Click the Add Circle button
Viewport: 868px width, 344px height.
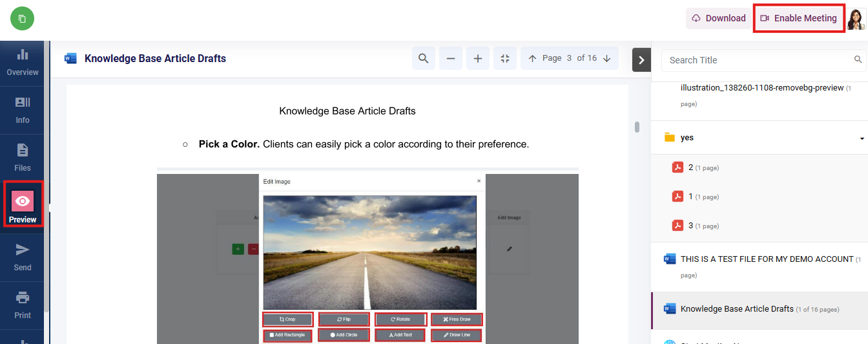tap(344, 335)
